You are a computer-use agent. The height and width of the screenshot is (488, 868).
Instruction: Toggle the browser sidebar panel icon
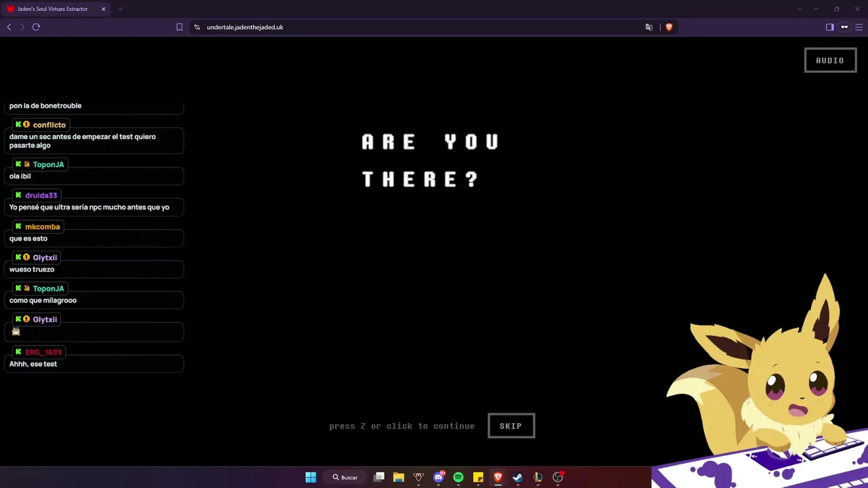pyautogui.click(x=829, y=27)
